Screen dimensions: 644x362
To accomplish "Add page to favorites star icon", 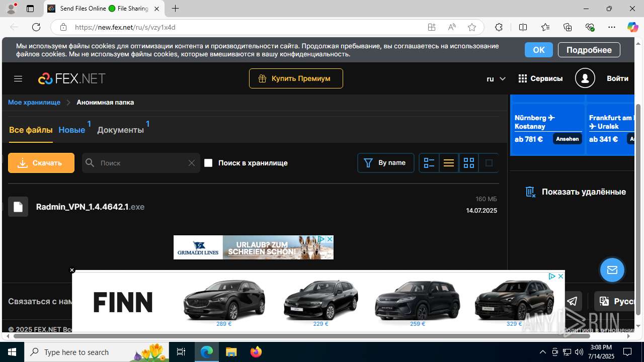I will 471,27.
